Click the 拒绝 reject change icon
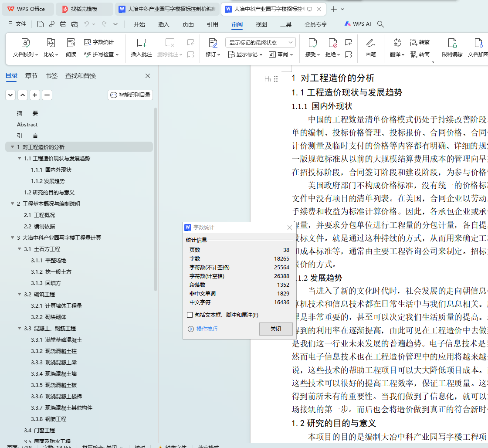Viewport: 488px width, 448px height. [x=333, y=43]
